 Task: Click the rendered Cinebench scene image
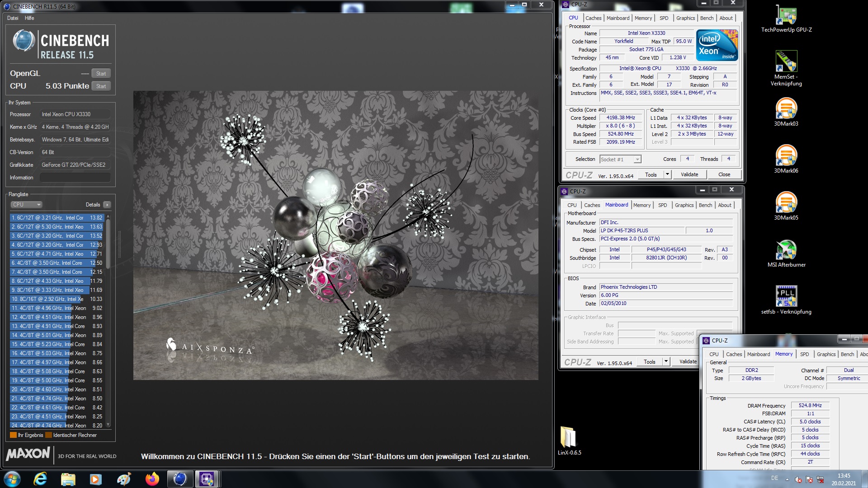click(335, 235)
